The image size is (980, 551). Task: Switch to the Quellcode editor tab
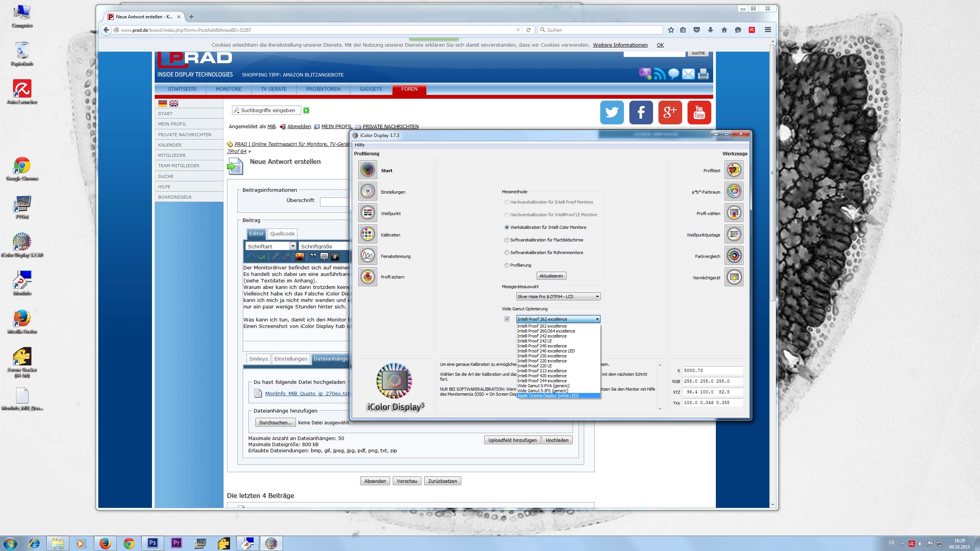tap(282, 233)
